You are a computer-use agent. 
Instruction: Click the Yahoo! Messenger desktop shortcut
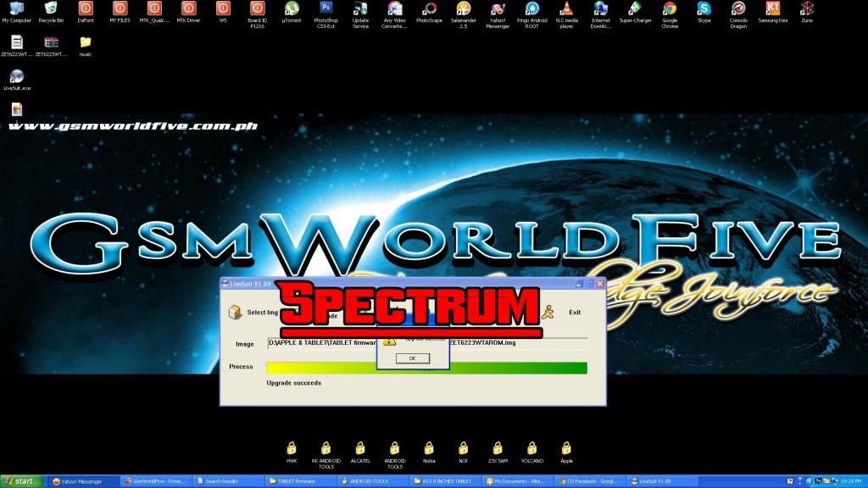[x=498, y=14]
